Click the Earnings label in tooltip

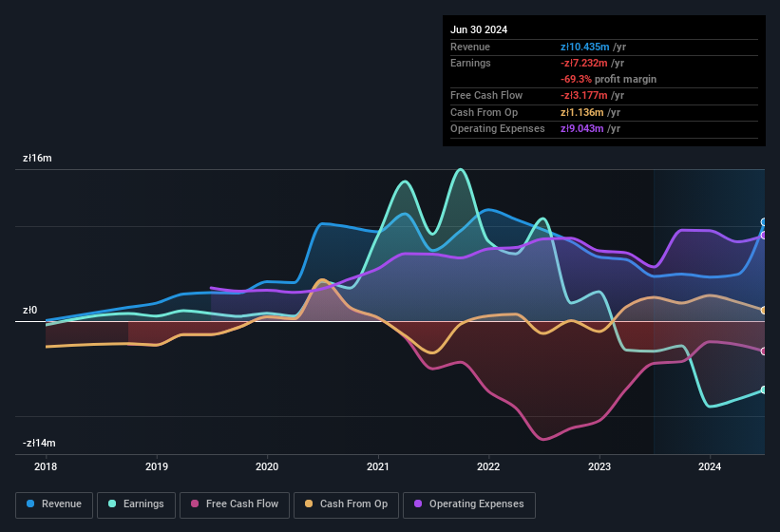(470, 63)
